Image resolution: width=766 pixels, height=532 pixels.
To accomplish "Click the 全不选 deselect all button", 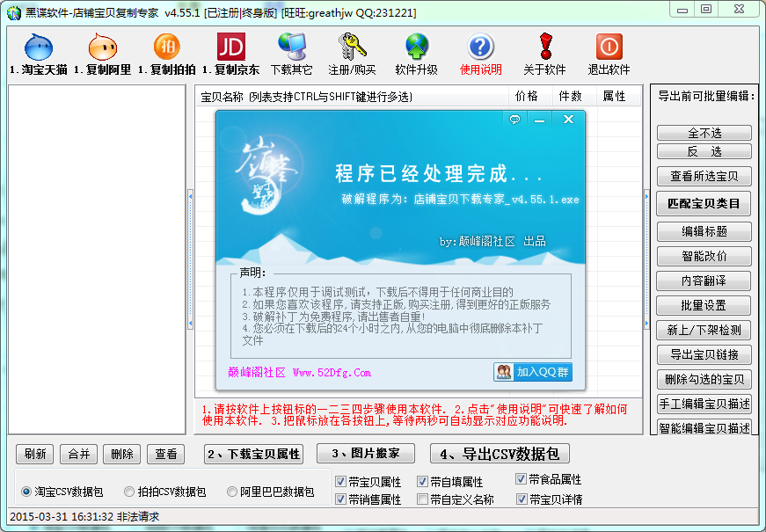I will pyautogui.click(x=704, y=133).
